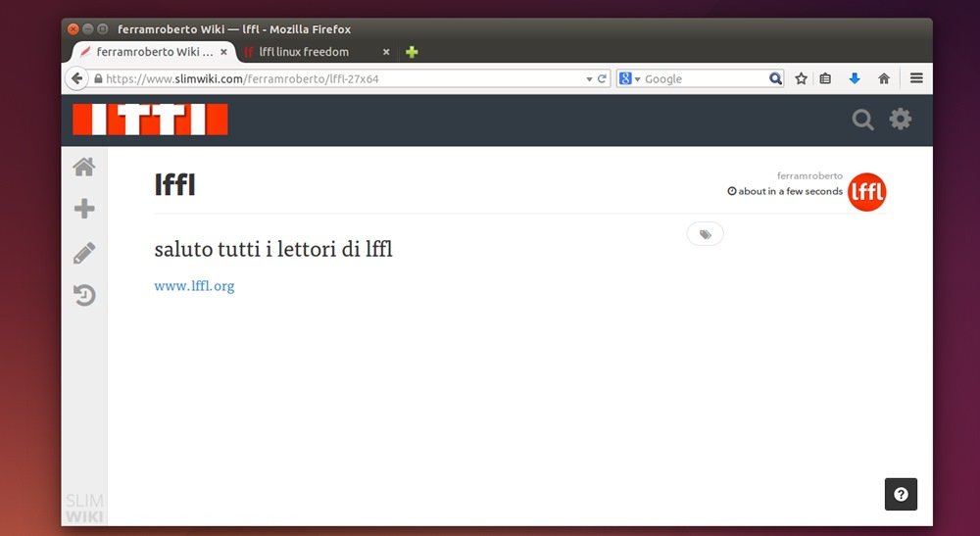Viewport: 980px width, 536px height.
Task: Open the wiki search magnifier
Action: click(862, 120)
